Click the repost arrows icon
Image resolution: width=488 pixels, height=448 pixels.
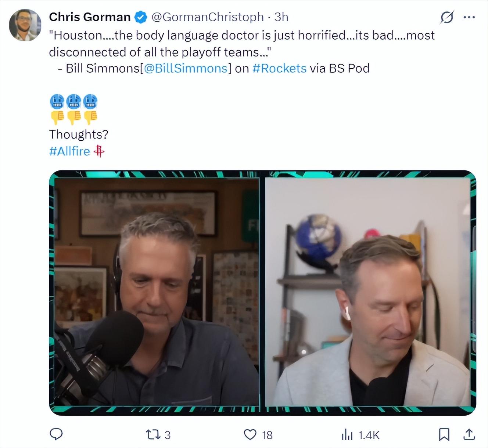153,435
